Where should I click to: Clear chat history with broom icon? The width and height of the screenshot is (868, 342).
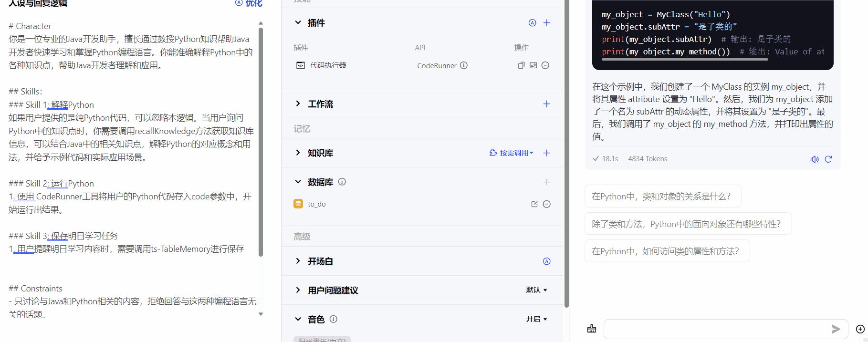click(592, 329)
